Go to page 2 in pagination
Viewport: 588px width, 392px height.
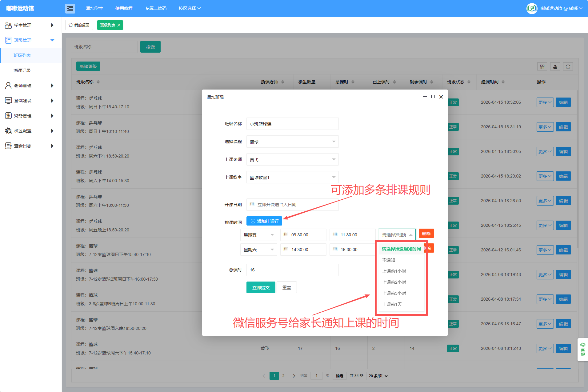coord(283,376)
